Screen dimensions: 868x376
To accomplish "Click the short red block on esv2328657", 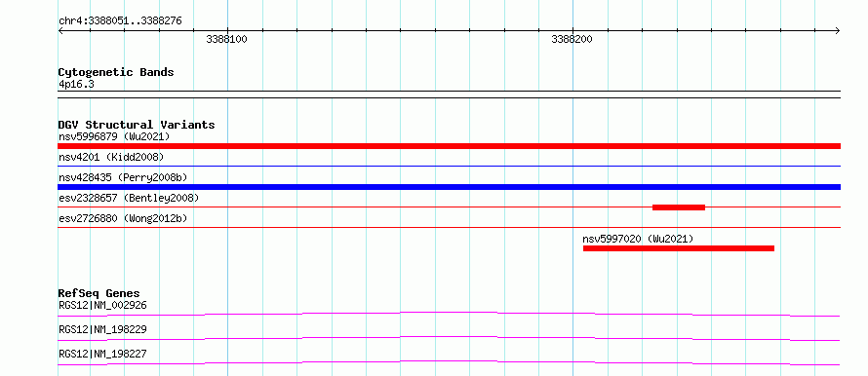I will [x=679, y=207].
